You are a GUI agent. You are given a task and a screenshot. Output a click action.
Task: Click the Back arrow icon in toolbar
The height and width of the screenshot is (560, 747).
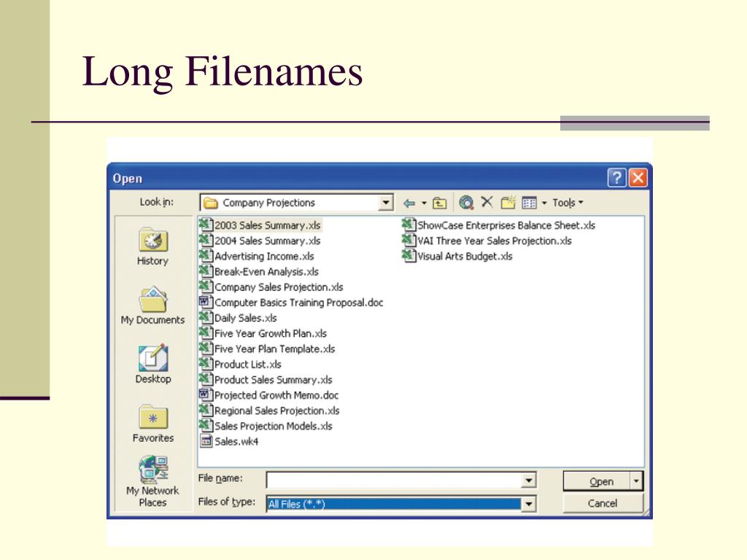coord(409,203)
